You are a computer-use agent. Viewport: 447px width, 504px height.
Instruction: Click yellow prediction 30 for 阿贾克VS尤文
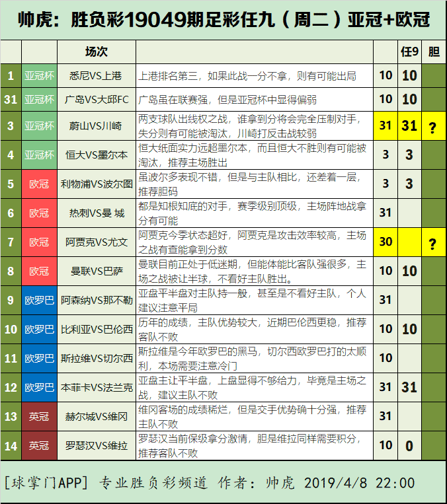coord(386,242)
